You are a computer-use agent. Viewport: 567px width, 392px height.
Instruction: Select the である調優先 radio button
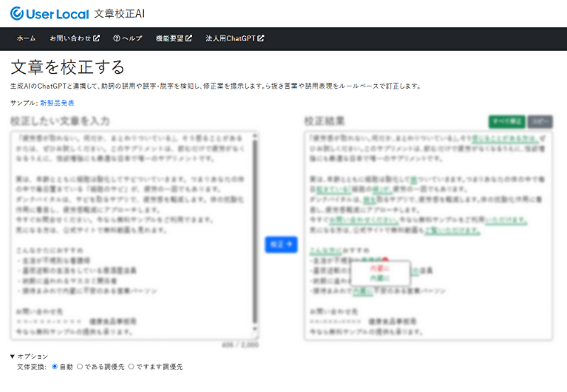[x=80, y=366]
